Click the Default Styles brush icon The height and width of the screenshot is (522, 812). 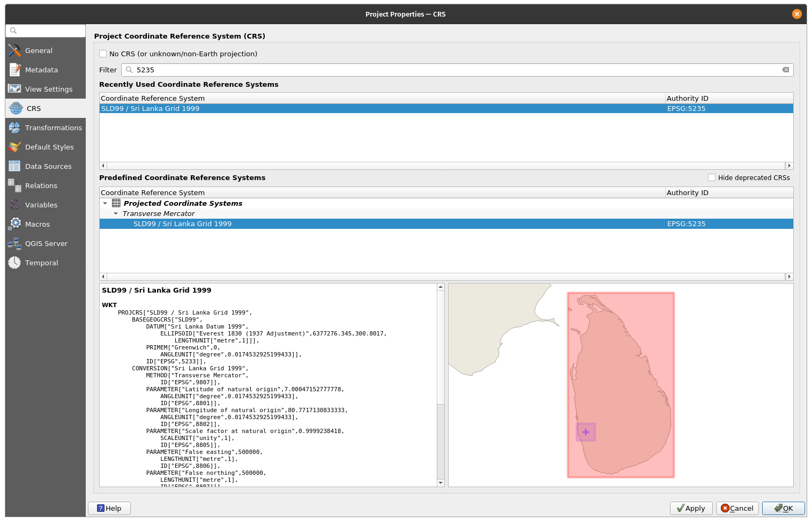pos(14,147)
